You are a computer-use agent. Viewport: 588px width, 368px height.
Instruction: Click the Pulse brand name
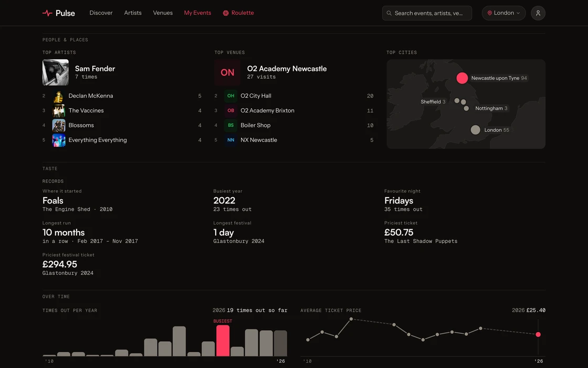65,13
